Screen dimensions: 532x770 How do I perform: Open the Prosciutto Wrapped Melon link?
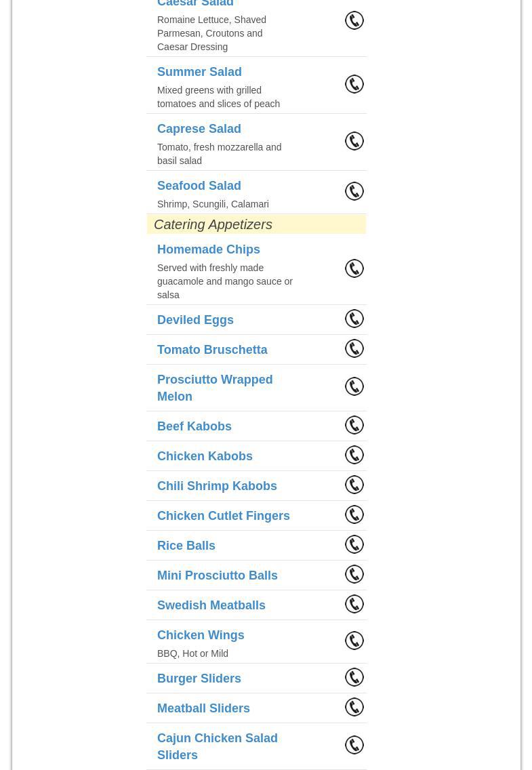[215, 388]
